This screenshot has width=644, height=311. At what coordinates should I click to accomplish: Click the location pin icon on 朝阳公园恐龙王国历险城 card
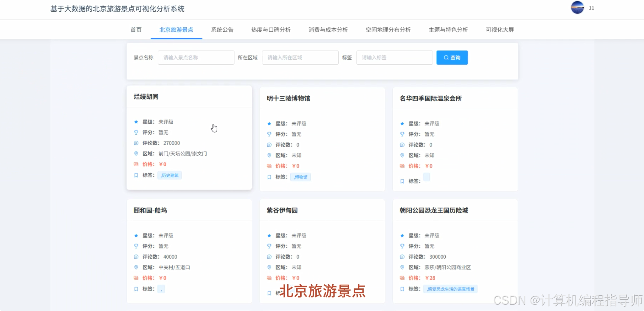coord(402,267)
